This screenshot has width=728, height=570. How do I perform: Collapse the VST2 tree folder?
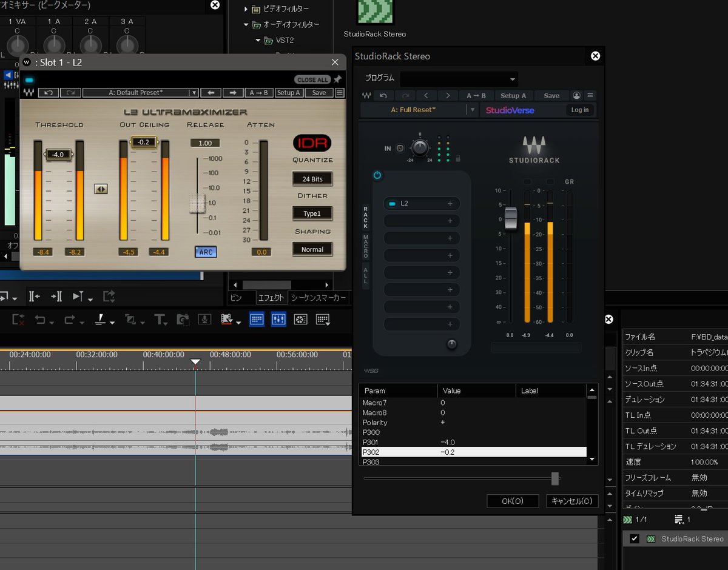258,41
